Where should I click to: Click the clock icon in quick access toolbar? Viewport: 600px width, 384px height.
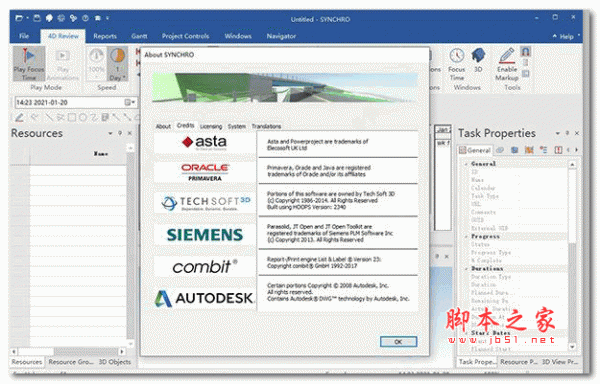point(85,18)
